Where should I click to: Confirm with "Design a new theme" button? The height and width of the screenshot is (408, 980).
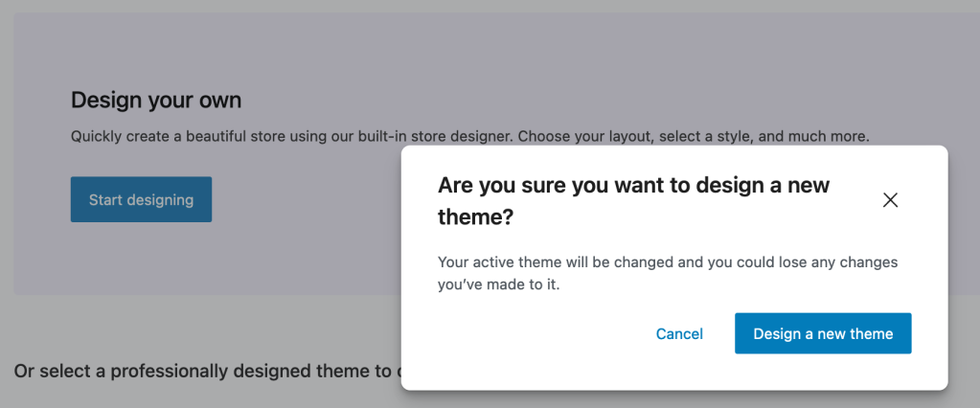pos(823,333)
